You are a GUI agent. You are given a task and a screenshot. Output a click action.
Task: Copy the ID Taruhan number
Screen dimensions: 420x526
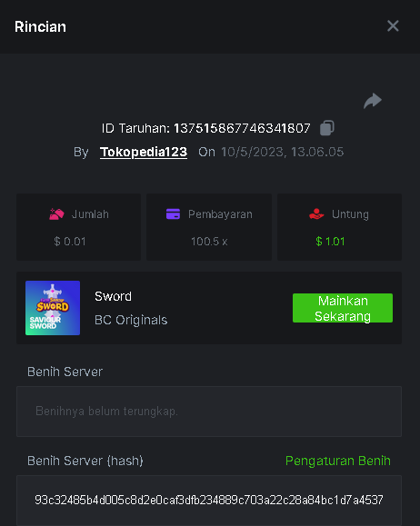327,128
